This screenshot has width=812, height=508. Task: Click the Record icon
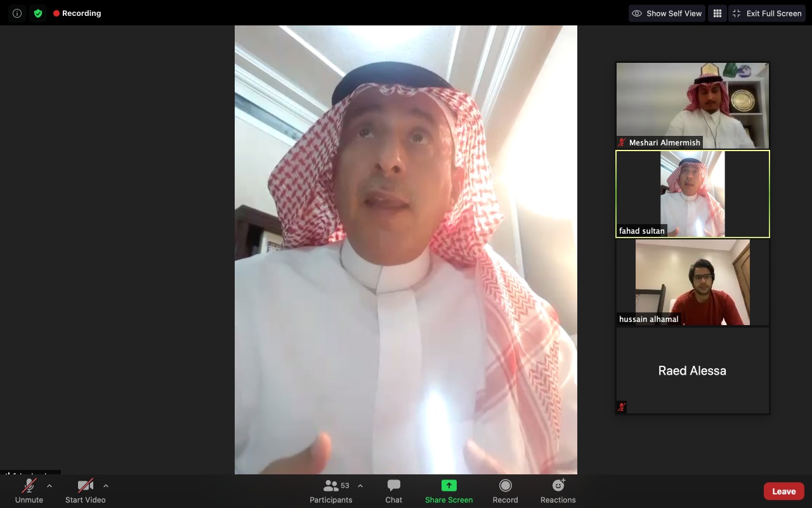[505, 486]
